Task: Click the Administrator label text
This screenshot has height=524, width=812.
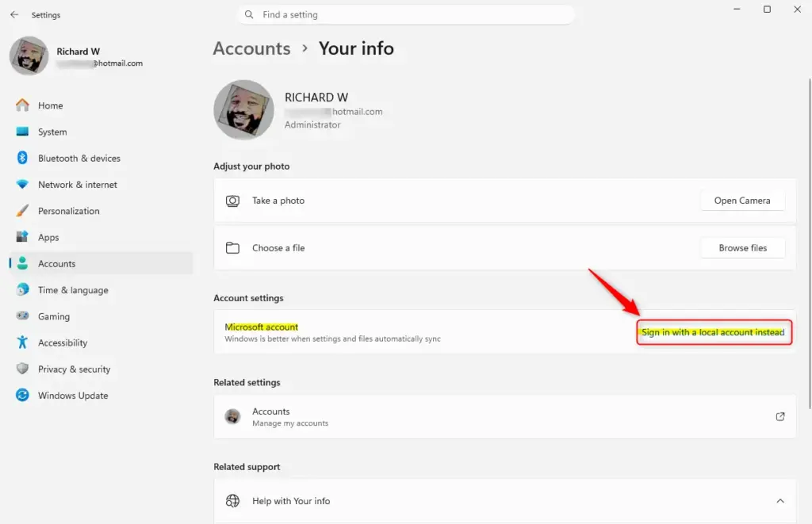Action: tap(312, 124)
